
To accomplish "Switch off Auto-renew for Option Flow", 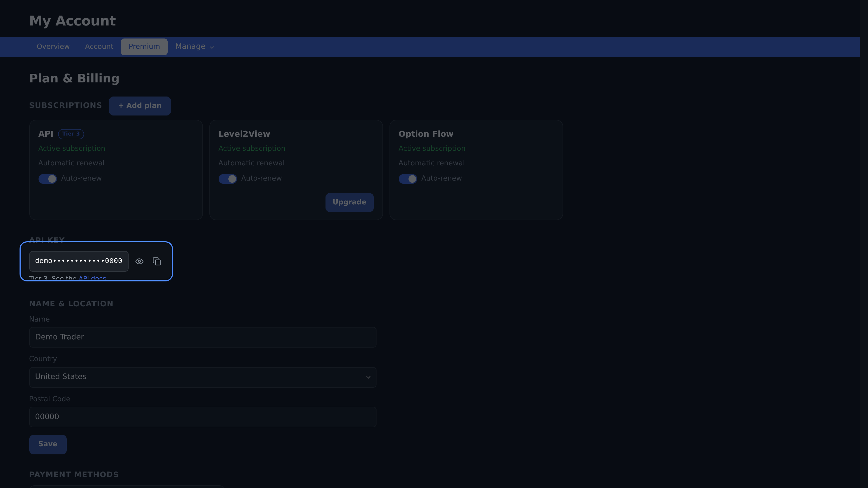I will pyautogui.click(x=408, y=179).
